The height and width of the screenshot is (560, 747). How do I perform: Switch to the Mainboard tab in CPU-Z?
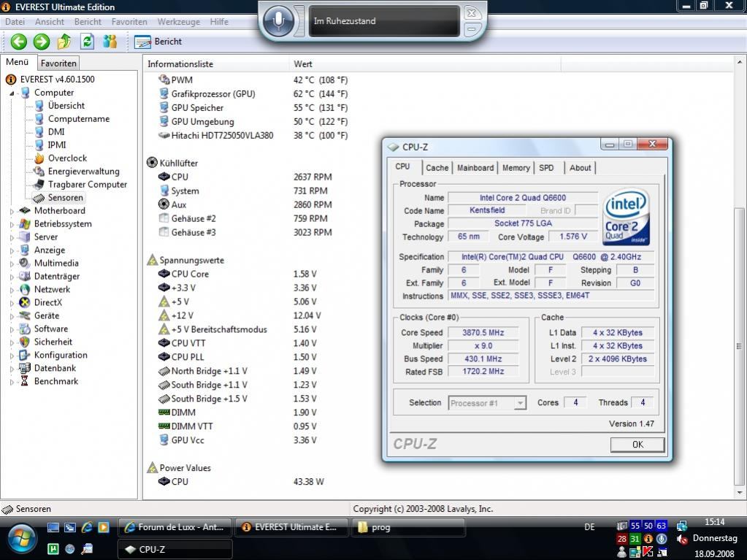click(475, 168)
